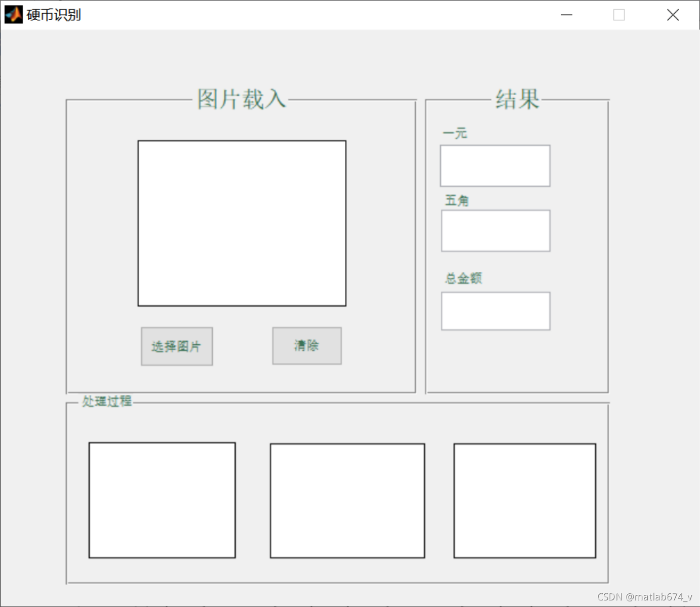Minimize the 硬币识别 window
The width and height of the screenshot is (700, 607).
click(x=567, y=15)
